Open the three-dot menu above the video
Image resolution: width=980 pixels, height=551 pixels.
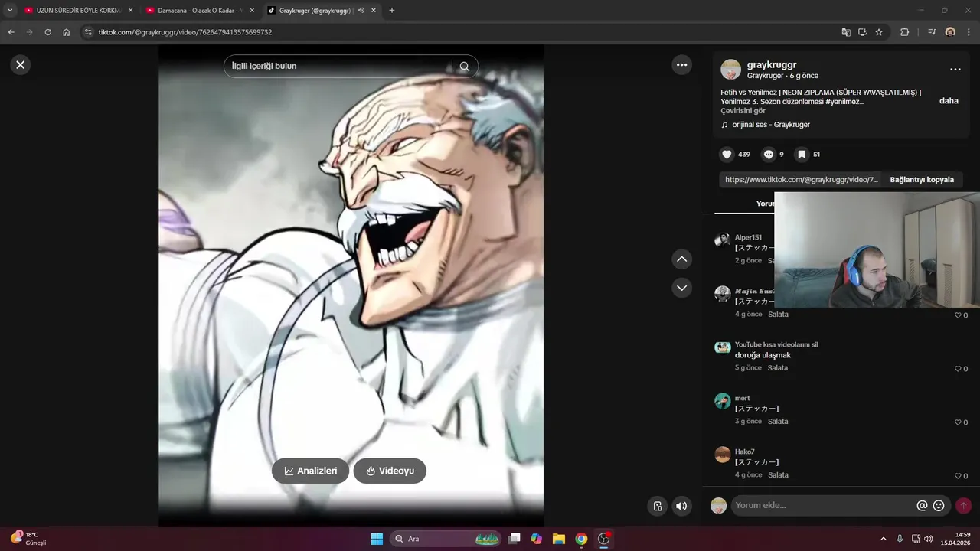pyautogui.click(x=681, y=65)
